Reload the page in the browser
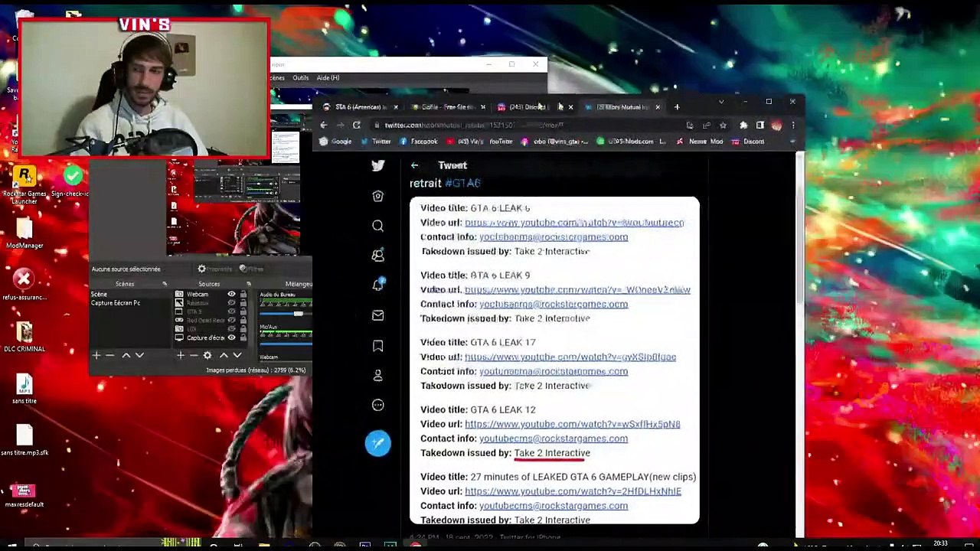 point(357,125)
